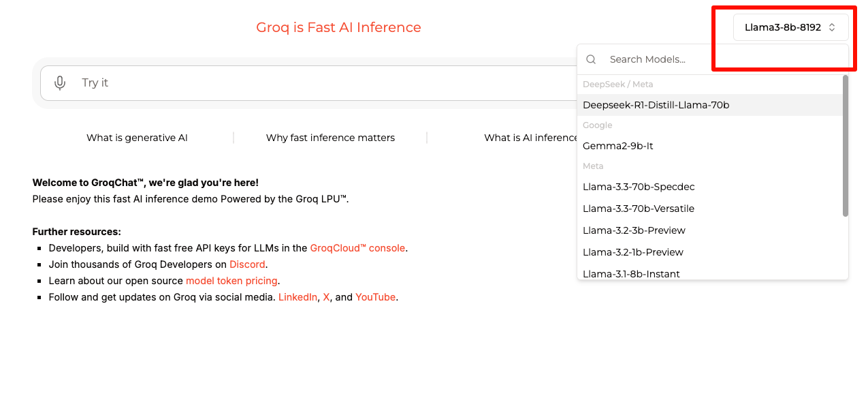Image resolution: width=868 pixels, height=413 pixels.
Task: Click the chevron arrows on model selector
Action: pos(832,27)
